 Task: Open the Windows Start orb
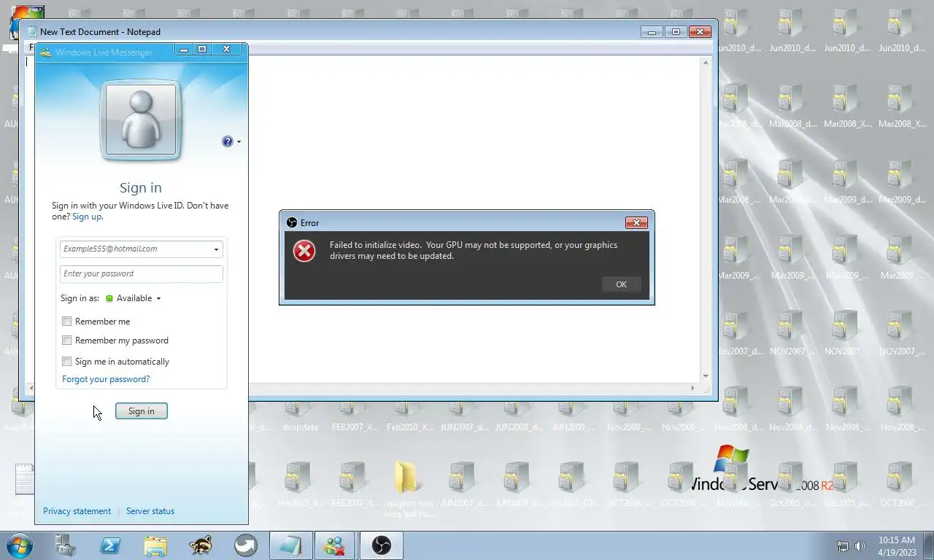pyautogui.click(x=19, y=545)
